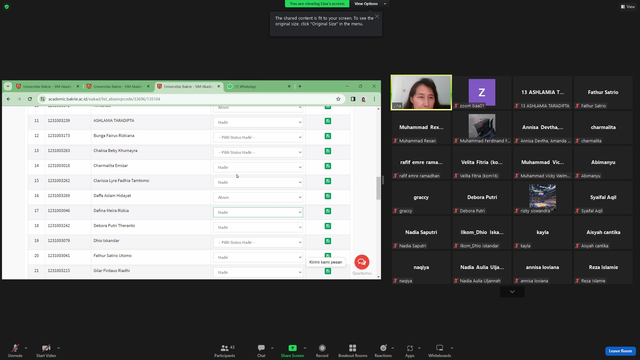Click the green encryption shield icon

(7, 7)
